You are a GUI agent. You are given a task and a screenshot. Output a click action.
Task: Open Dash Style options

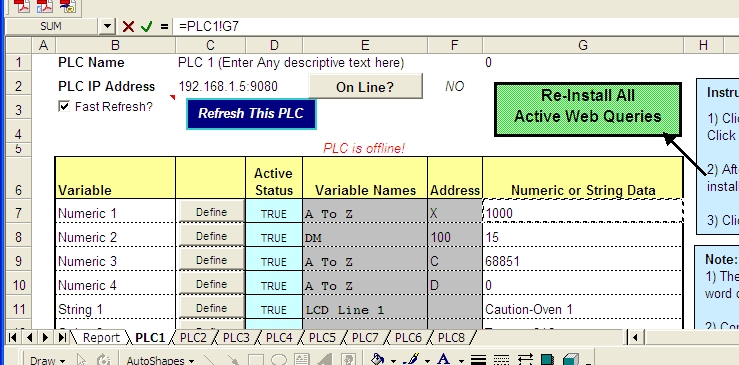coord(502,360)
